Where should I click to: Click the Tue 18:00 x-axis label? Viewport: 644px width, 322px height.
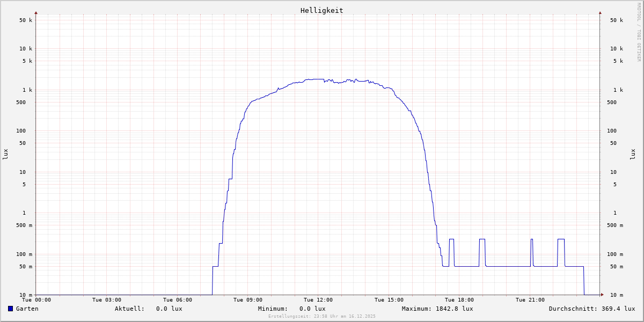(459, 300)
